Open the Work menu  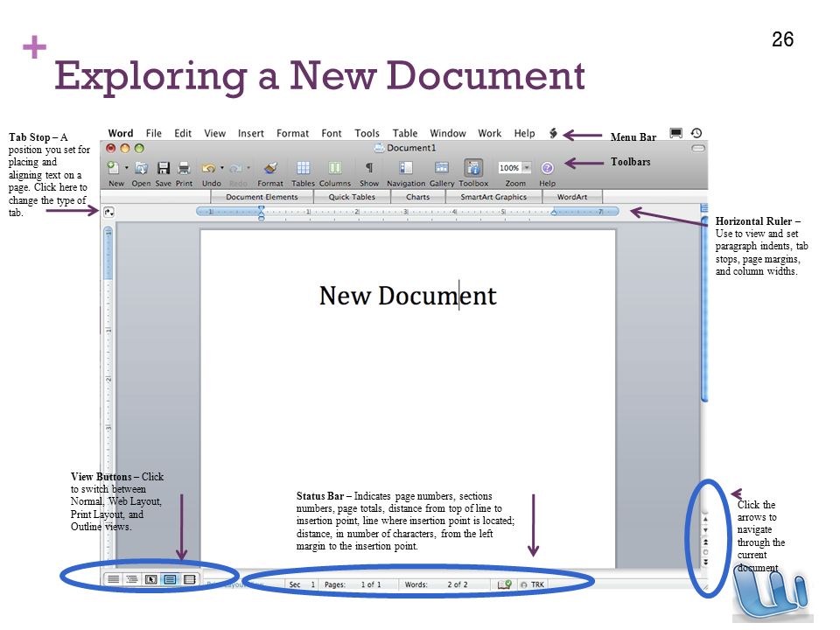pyautogui.click(x=490, y=133)
